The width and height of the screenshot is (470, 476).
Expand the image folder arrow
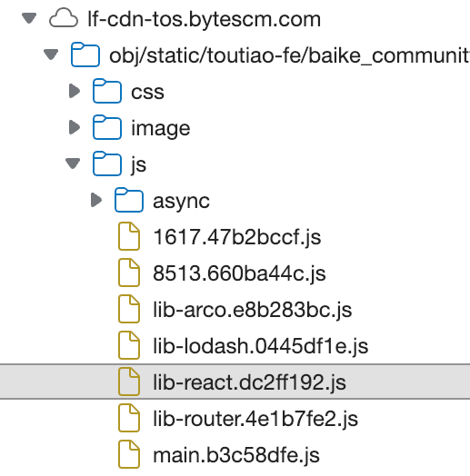75,127
